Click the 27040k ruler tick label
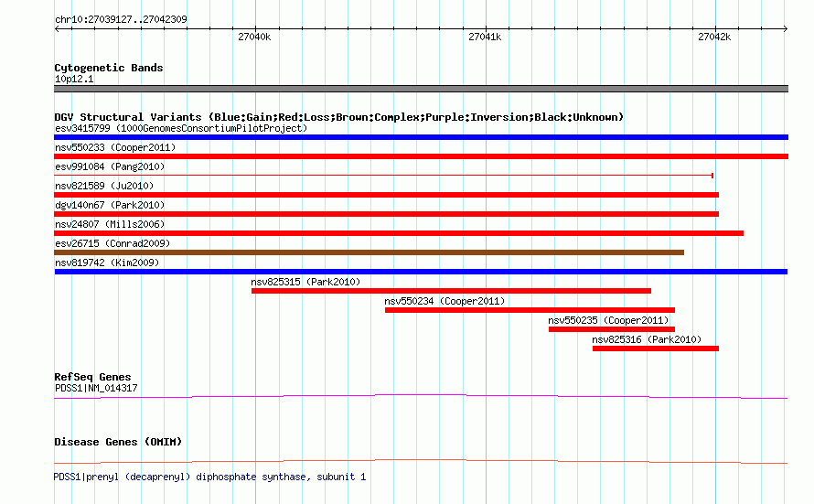The width and height of the screenshot is (814, 504). tap(254, 37)
